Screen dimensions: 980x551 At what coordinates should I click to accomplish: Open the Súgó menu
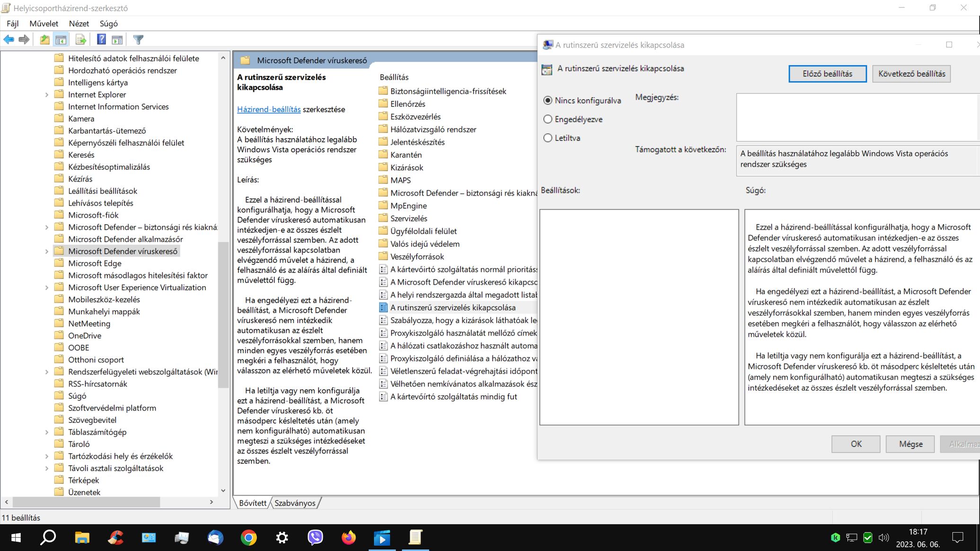[108, 24]
